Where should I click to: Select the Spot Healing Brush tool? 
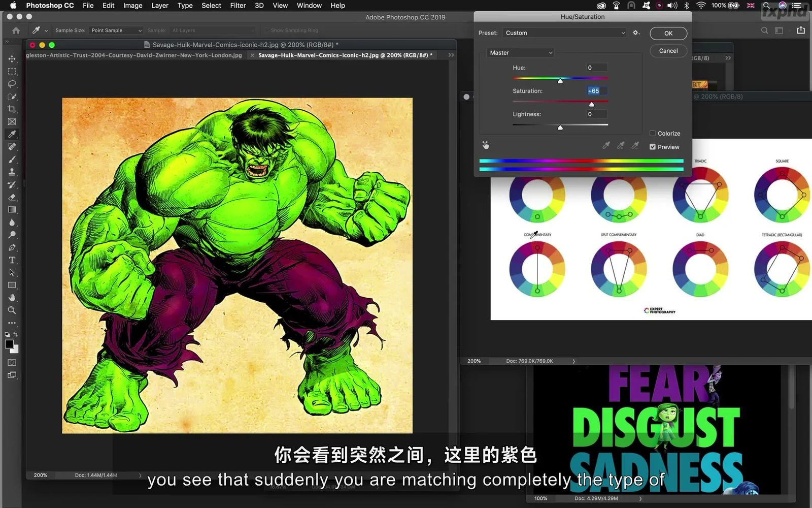click(12, 147)
